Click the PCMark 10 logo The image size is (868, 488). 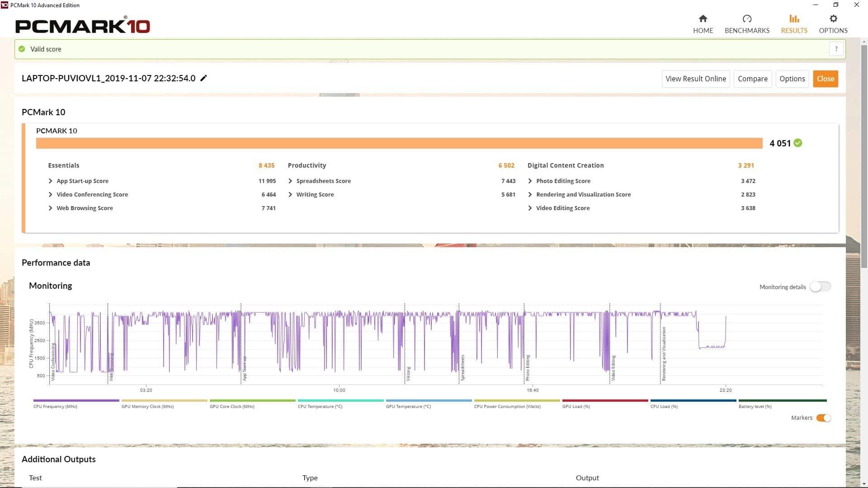(83, 25)
